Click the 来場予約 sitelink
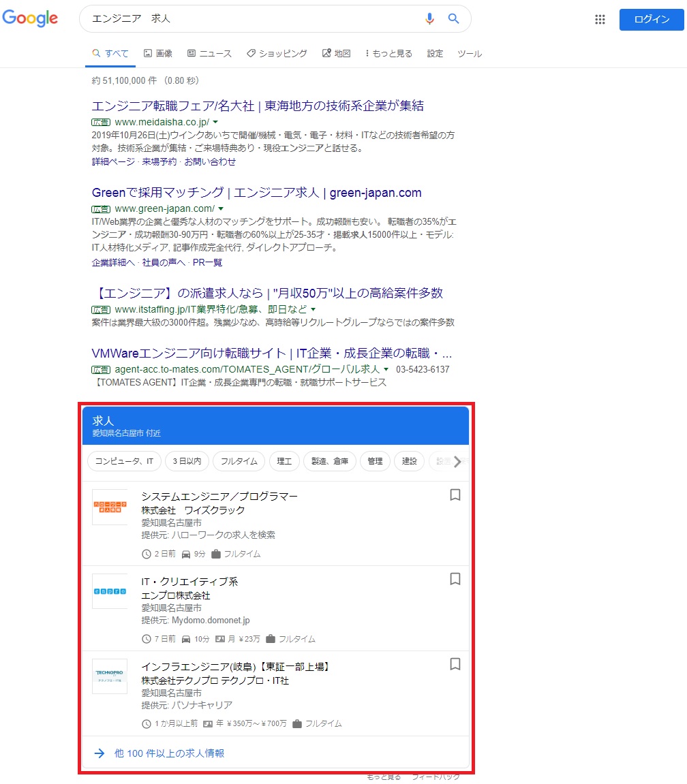The width and height of the screenshot is (687, 784). click(159, 161)
